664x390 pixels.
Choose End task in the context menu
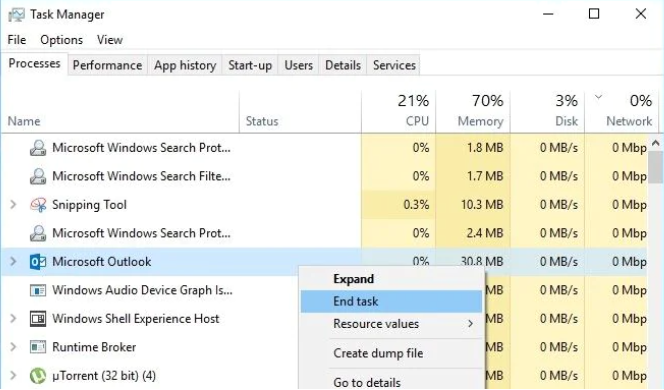391,301
